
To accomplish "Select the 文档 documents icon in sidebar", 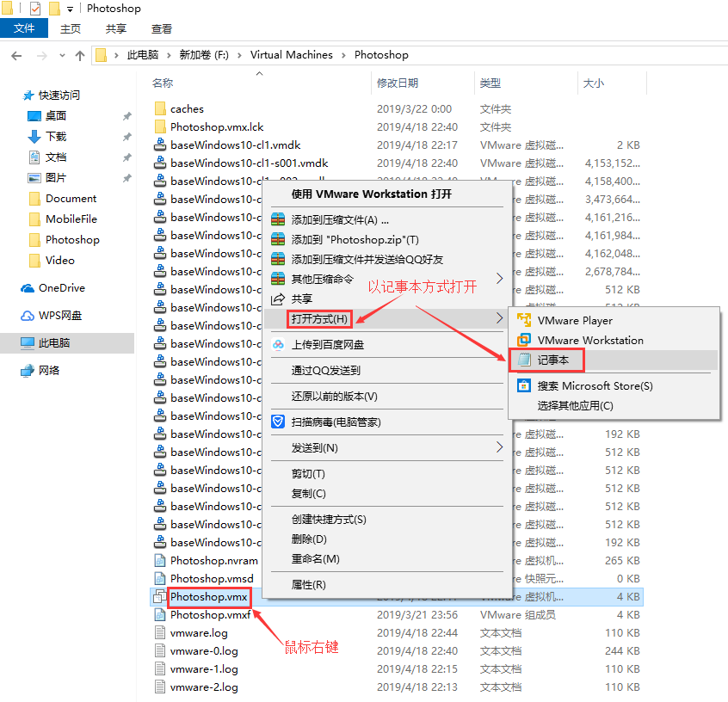I will (x=34, y=157).
